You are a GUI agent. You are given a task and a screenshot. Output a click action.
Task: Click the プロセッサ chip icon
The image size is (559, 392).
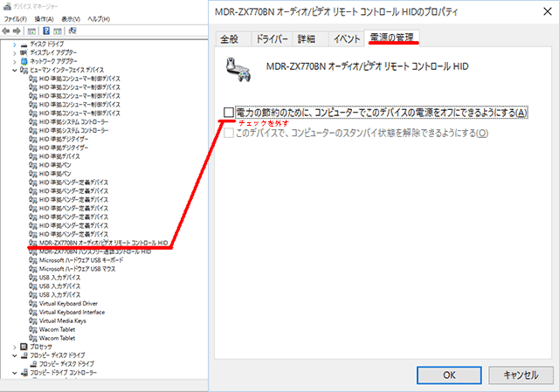(23, 347)
